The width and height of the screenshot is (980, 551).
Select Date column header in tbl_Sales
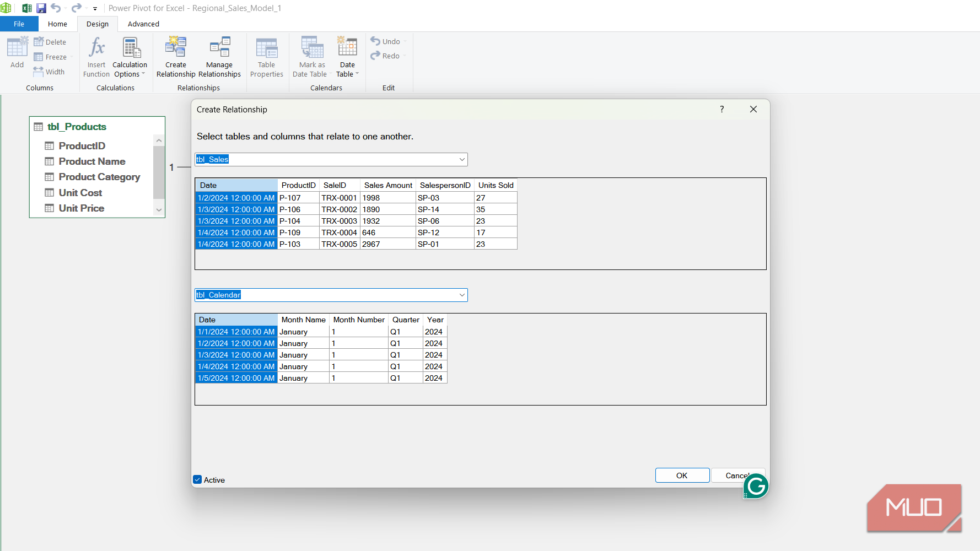[x=236, y=185]
